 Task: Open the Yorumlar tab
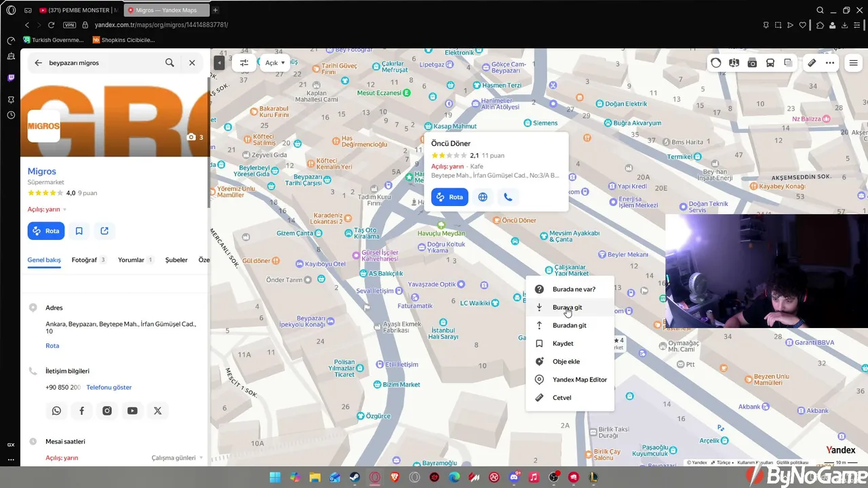(x=136, y=260)
